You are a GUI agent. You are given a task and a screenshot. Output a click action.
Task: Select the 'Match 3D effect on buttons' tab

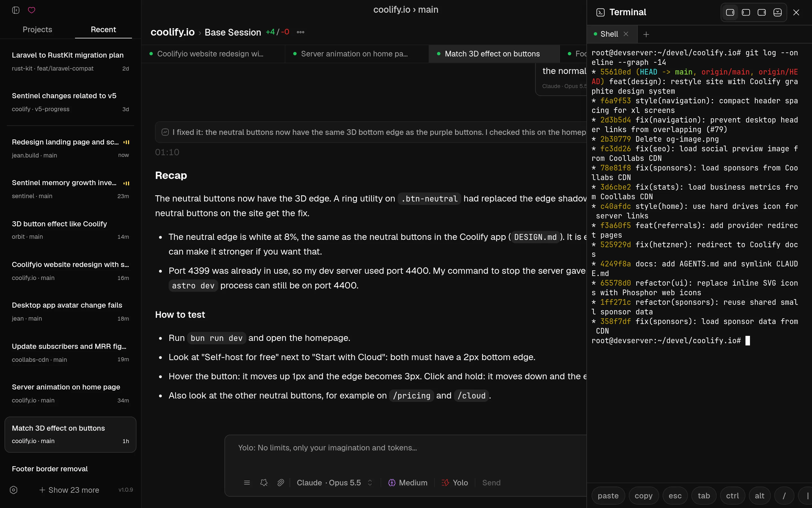(x=494, y=54)
